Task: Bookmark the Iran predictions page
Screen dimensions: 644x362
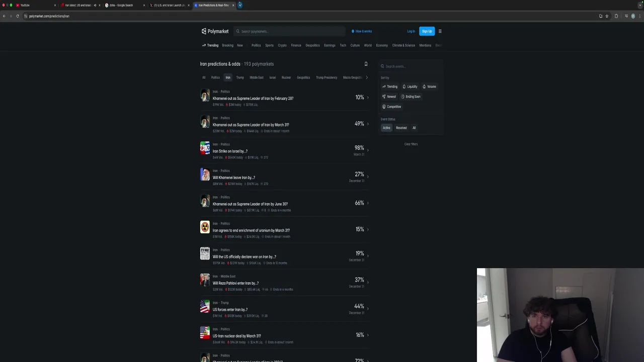Action: click(x=366, y=64)
